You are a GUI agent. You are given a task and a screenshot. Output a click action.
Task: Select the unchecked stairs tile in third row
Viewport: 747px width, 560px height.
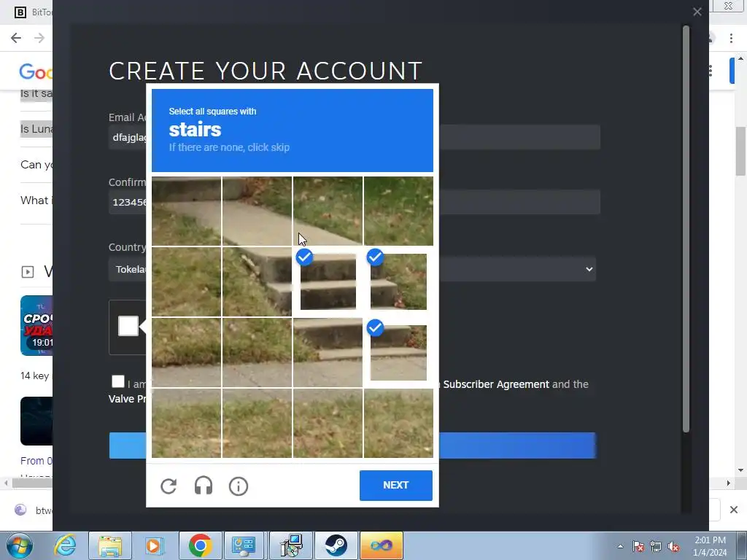click(x=328, y=352)
